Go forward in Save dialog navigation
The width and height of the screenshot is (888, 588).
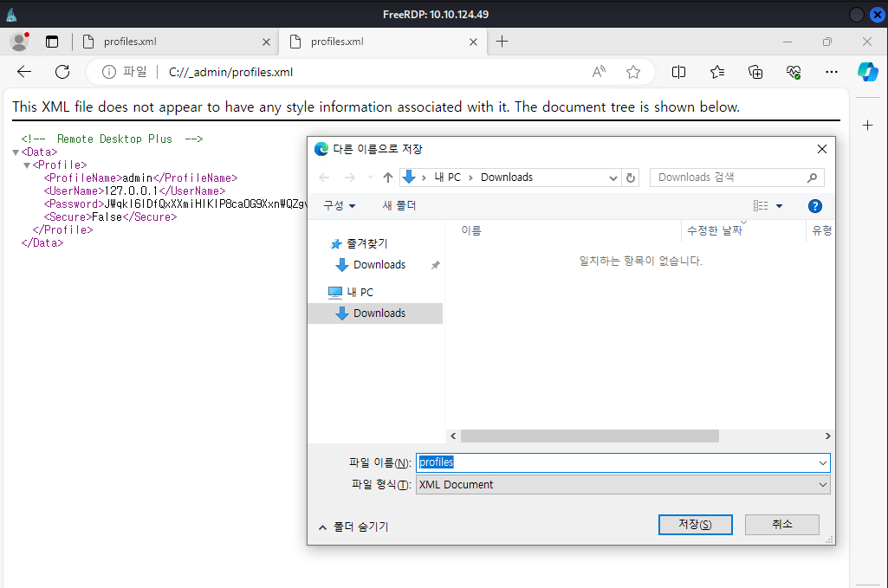[x=350, y=178]
